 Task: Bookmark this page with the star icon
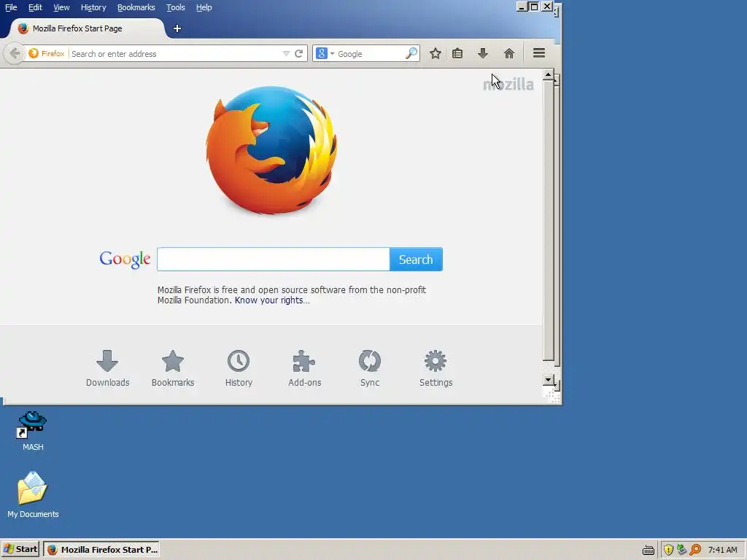[435, 53]
